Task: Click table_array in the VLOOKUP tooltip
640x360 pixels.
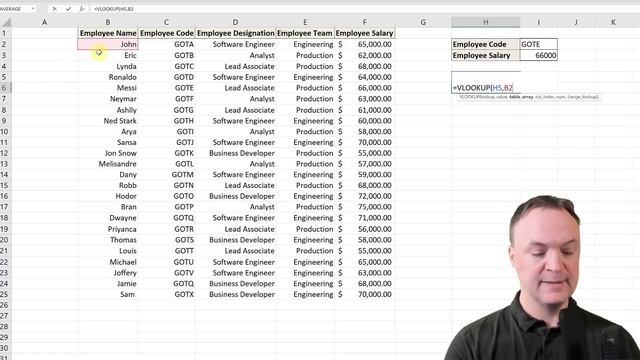Action: tap(521, 97)
